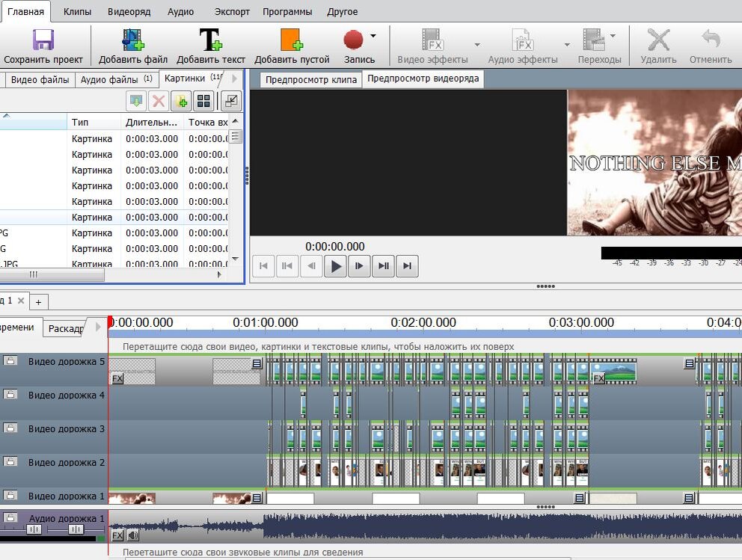742x560 pixels.
Task: Play the preview
Action: [336, 266]
